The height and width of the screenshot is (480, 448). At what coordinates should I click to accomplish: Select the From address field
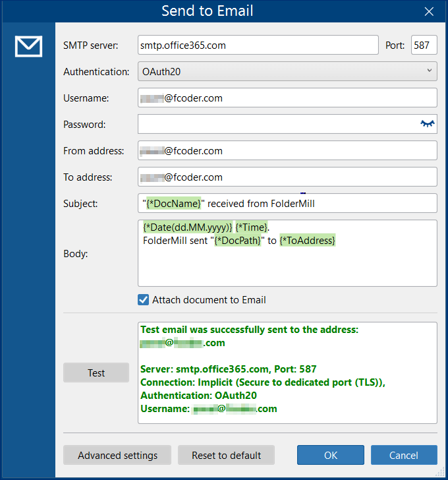pos(287,150)
